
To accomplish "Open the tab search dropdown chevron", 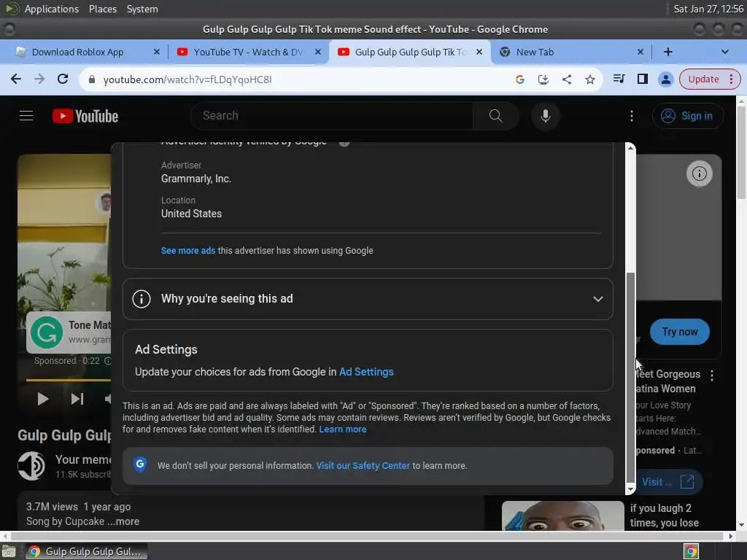I will tap(724, 52).
